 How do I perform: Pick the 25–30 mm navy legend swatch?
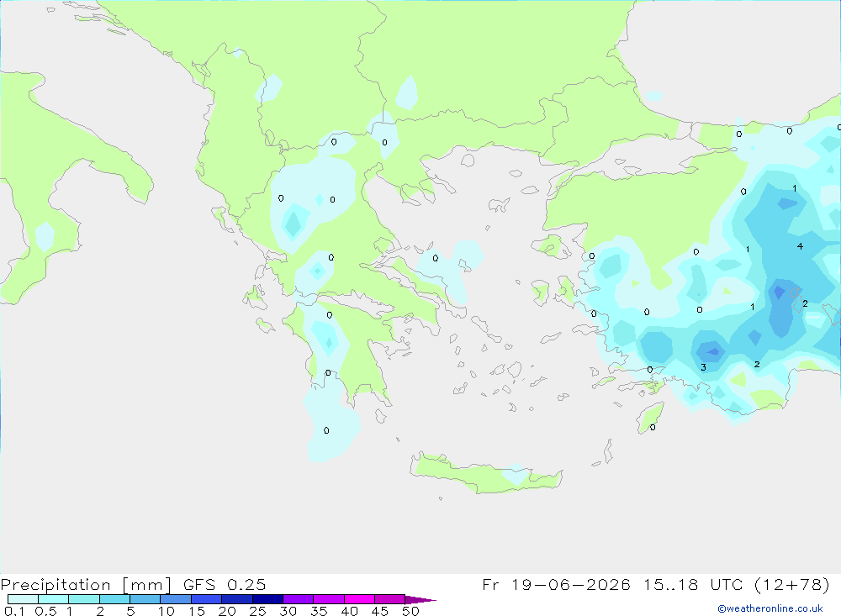click(x=267, y=599)
